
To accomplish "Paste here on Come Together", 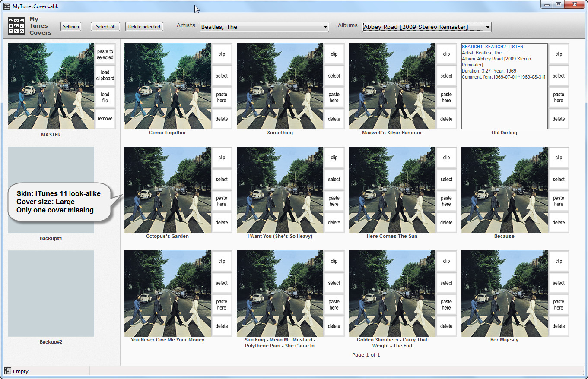I will [222, 98].
